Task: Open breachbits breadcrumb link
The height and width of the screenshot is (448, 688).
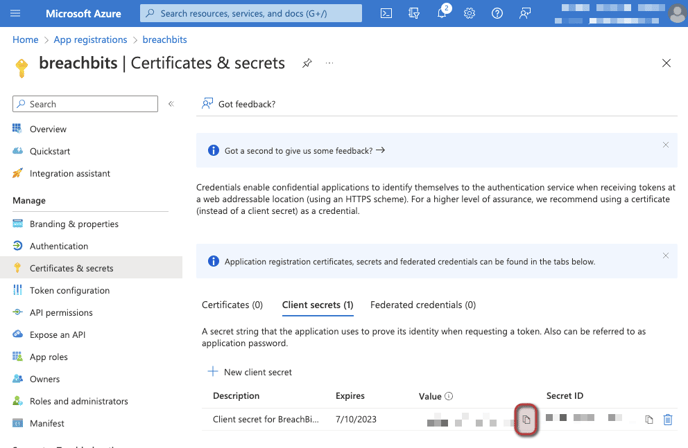Action: (x=165, y=39)
